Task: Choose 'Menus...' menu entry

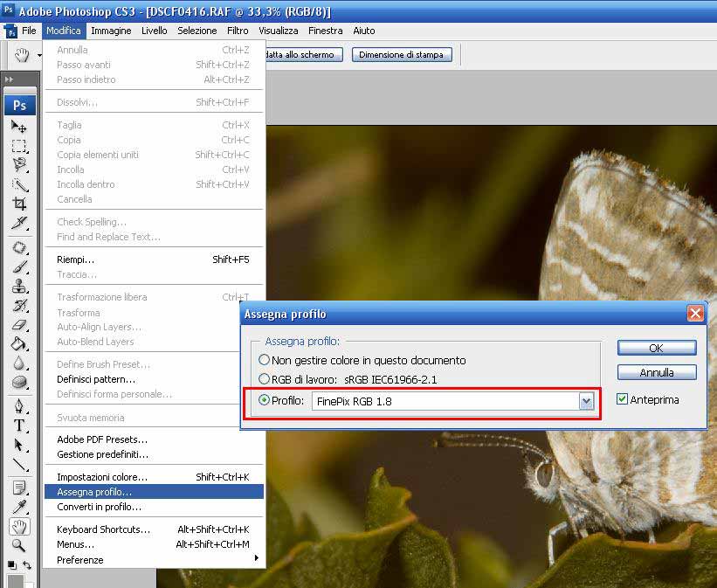Action: (154, 544)
